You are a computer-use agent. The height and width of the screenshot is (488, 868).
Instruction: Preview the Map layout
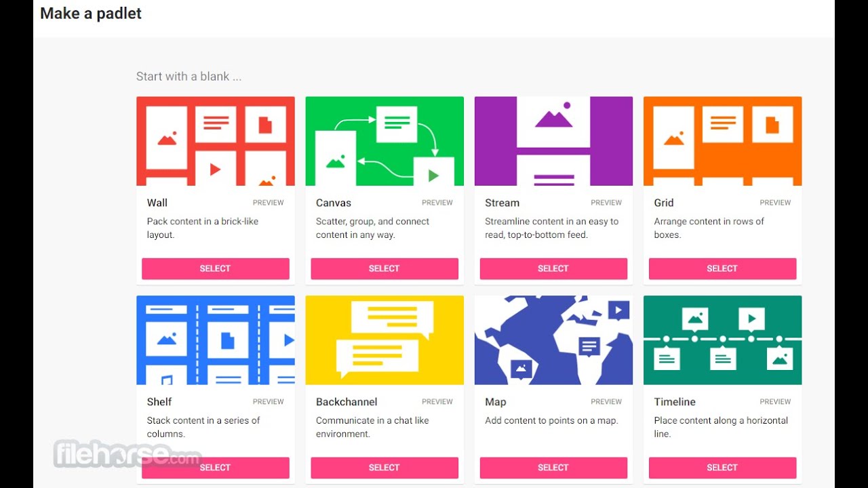(x=606, y=402)
